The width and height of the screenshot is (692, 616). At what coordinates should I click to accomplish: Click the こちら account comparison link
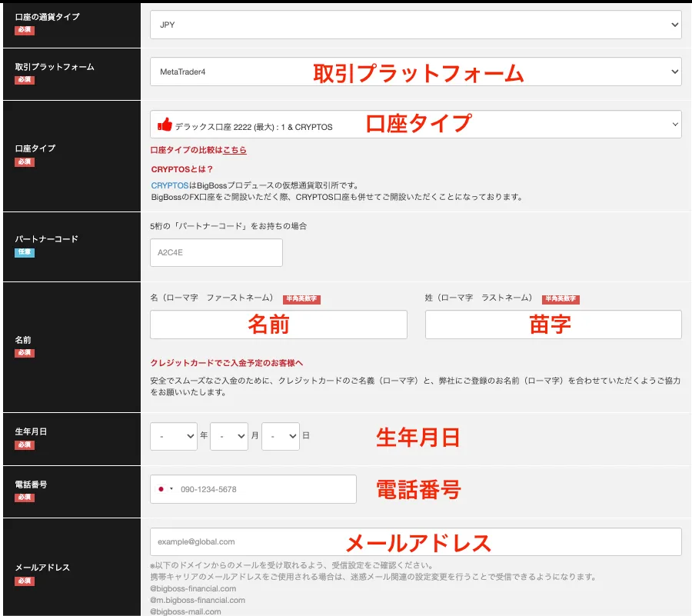pos(237,150)
